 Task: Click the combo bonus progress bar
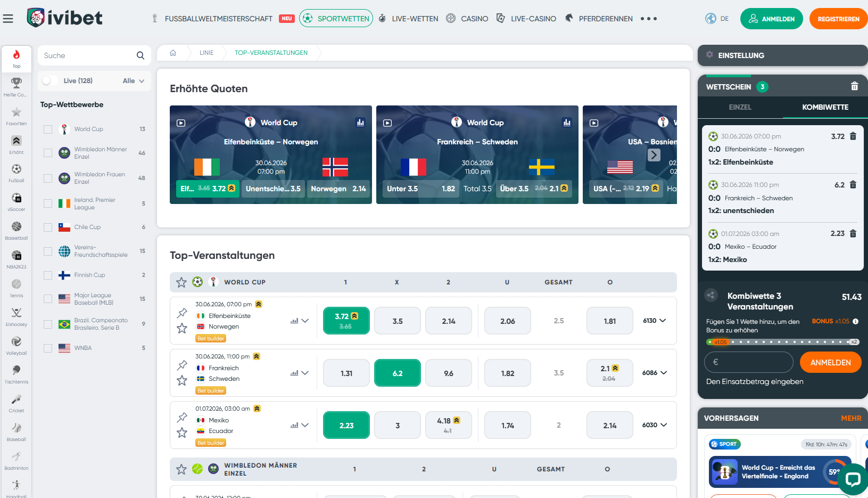(782, 342)
